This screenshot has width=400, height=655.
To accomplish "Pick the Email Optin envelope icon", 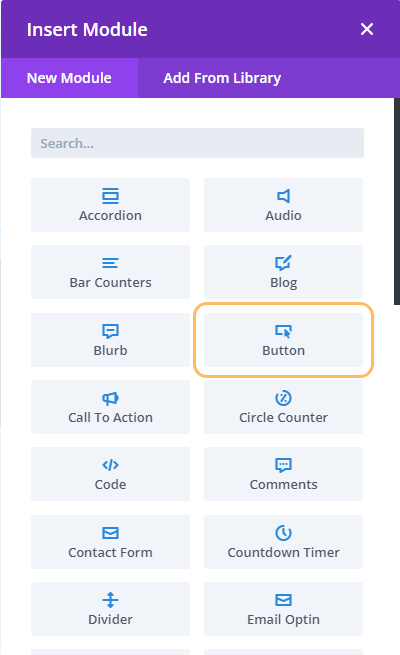I will coord(284,600).
